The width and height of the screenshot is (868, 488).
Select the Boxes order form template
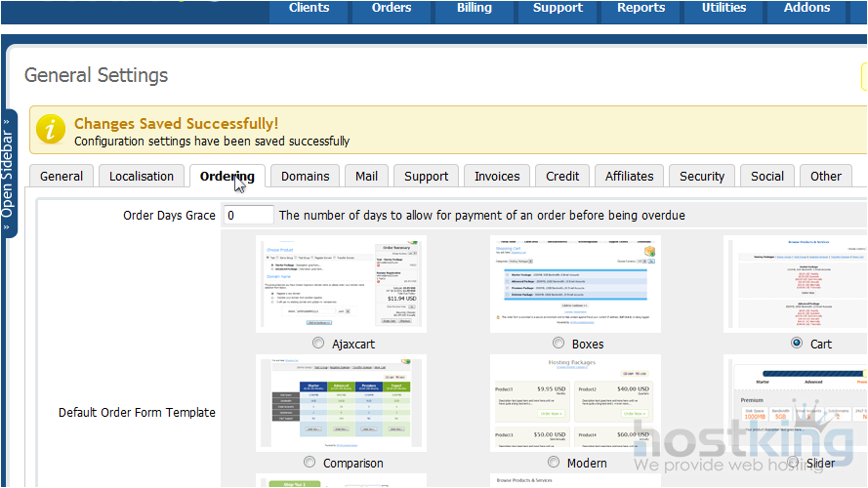pos(558,344)
